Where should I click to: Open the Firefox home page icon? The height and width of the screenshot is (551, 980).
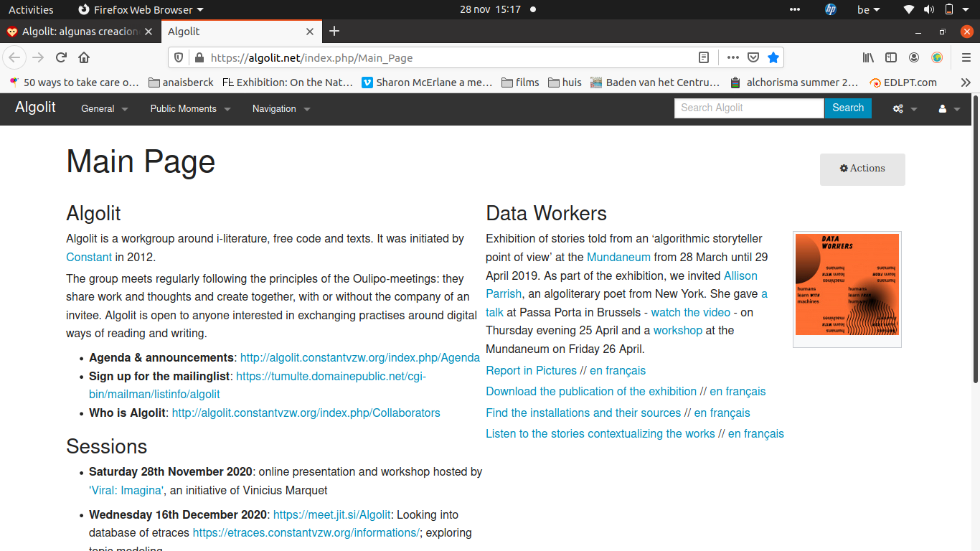pyautogui.click(x=84, y=57)
